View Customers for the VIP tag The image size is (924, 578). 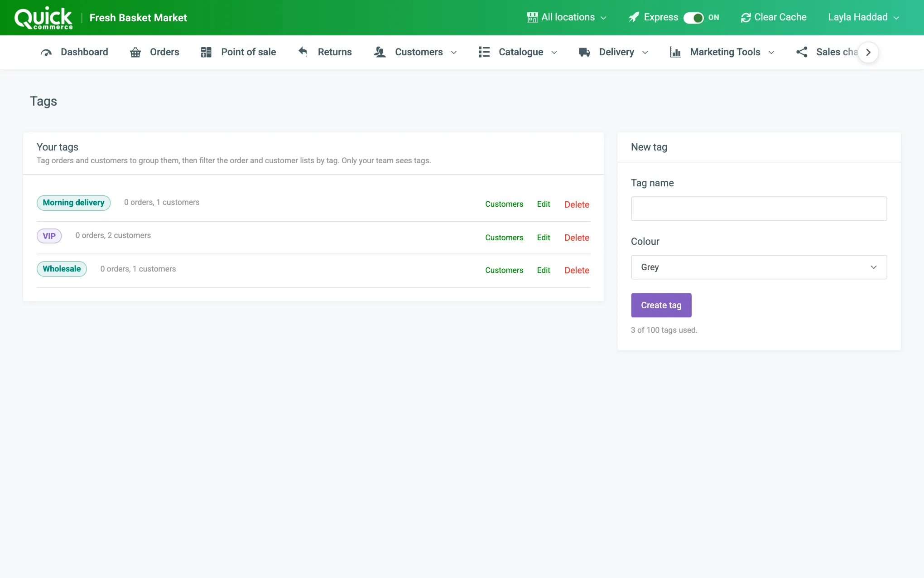point(504,238)
